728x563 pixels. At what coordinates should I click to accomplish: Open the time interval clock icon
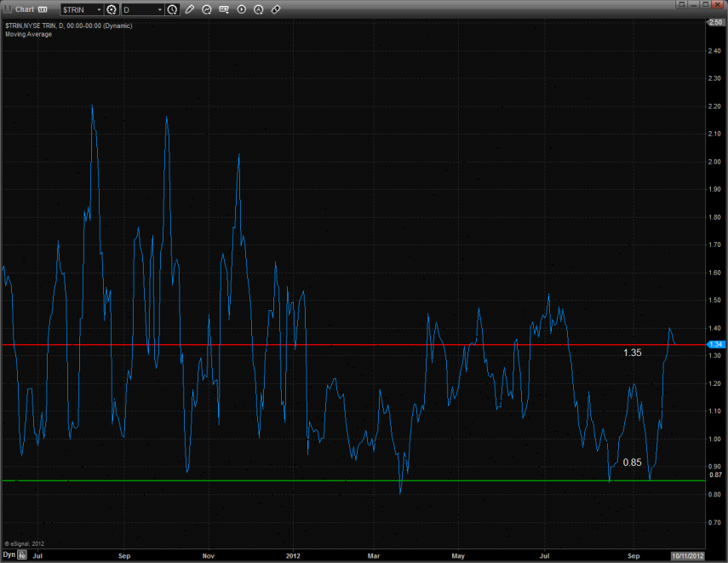pyautogui.click(x=173, y=9)
